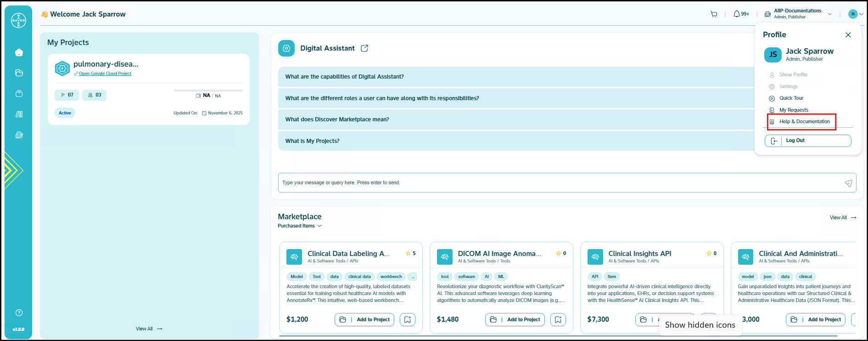This screenshot has height=341, width=868.
Task: Close the Profile panel
Action: tap(848, 35)
